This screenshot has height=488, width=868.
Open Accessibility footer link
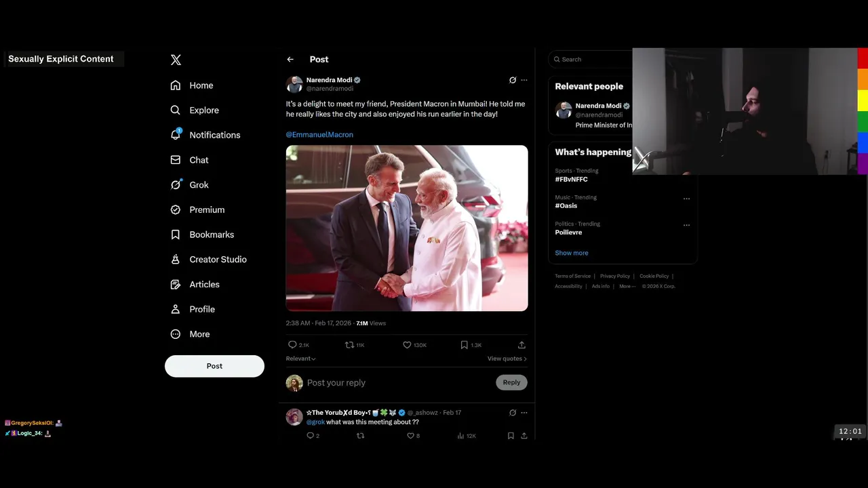coord(568,287)
